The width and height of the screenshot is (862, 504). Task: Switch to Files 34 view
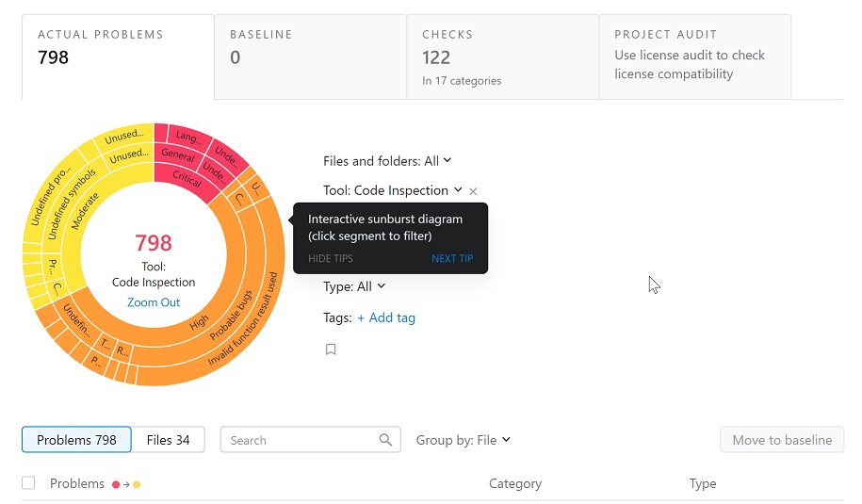coord(168,440)
